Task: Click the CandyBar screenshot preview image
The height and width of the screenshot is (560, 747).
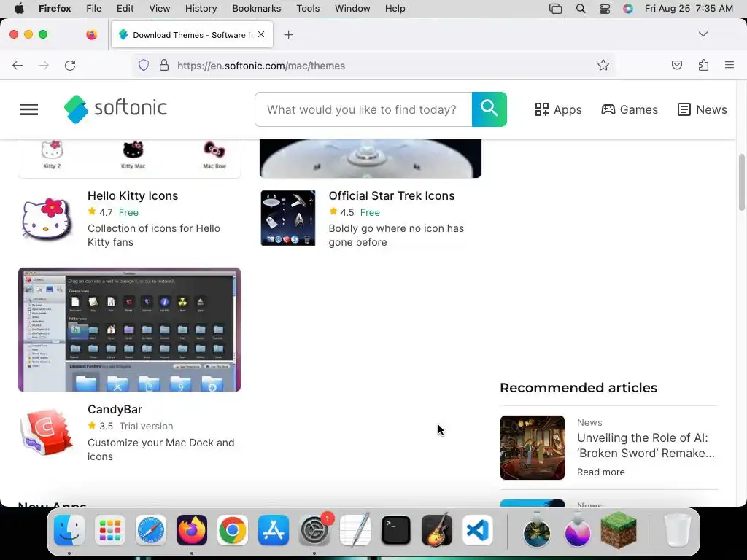Action: 130,330
